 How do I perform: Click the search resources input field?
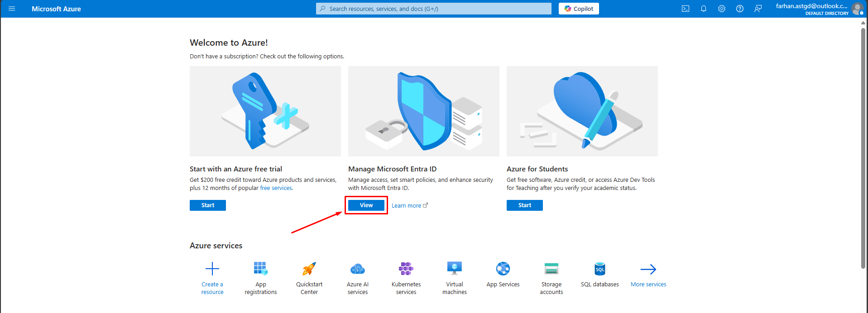[x=433, y=9]
